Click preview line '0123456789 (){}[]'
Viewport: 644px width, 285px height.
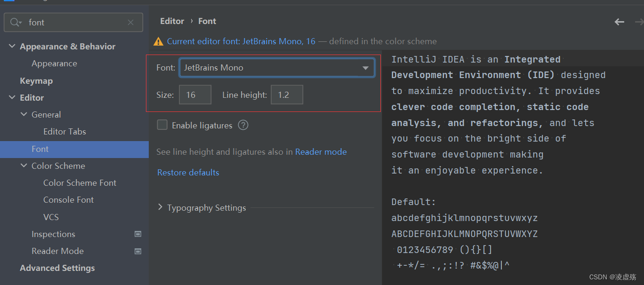[445, 250]
